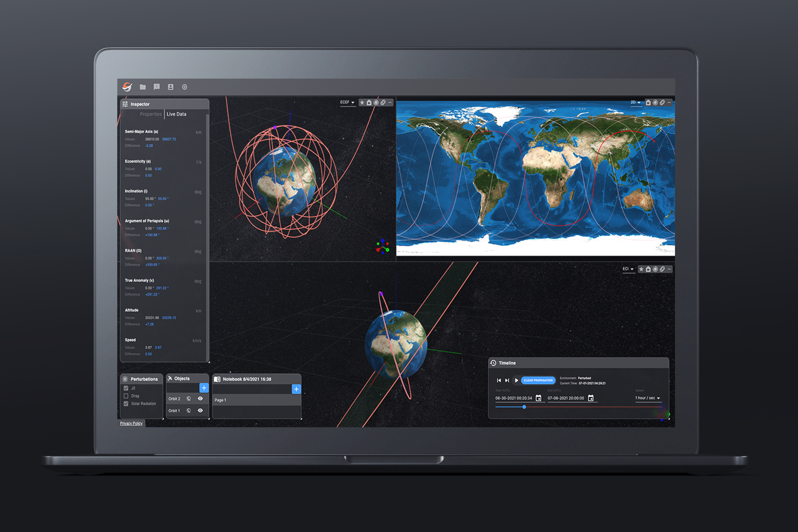Uncheck the Solar Radiation checkbox
This screenshot has height=532, width=798.
pyautogui.click(x=126, y=404)
